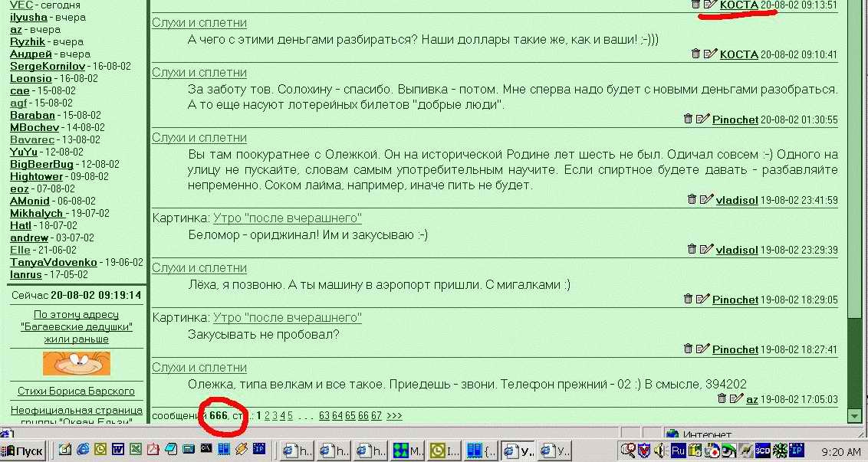
Task: Edit vladisol's 23:41:59 message with pencil icon
Action: coord(706,199)
